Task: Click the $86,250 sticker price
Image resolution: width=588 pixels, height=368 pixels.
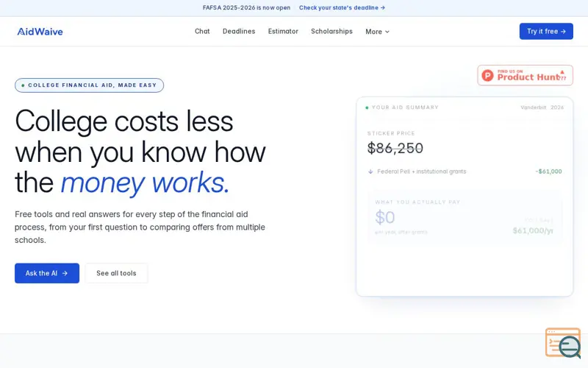Action: click(x=395, y=148)
